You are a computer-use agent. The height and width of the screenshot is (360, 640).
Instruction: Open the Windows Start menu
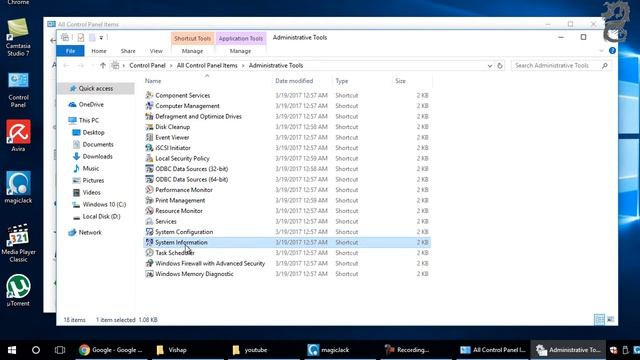click(12, 350)
